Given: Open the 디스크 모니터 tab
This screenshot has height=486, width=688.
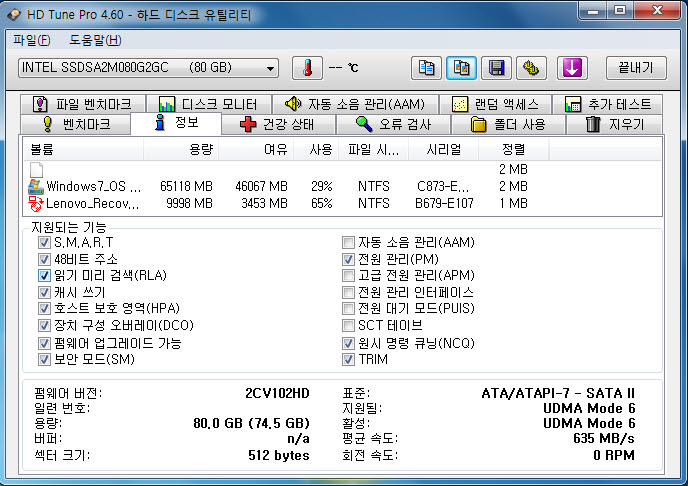Looking at the screenshot, I should click(208, 104).
